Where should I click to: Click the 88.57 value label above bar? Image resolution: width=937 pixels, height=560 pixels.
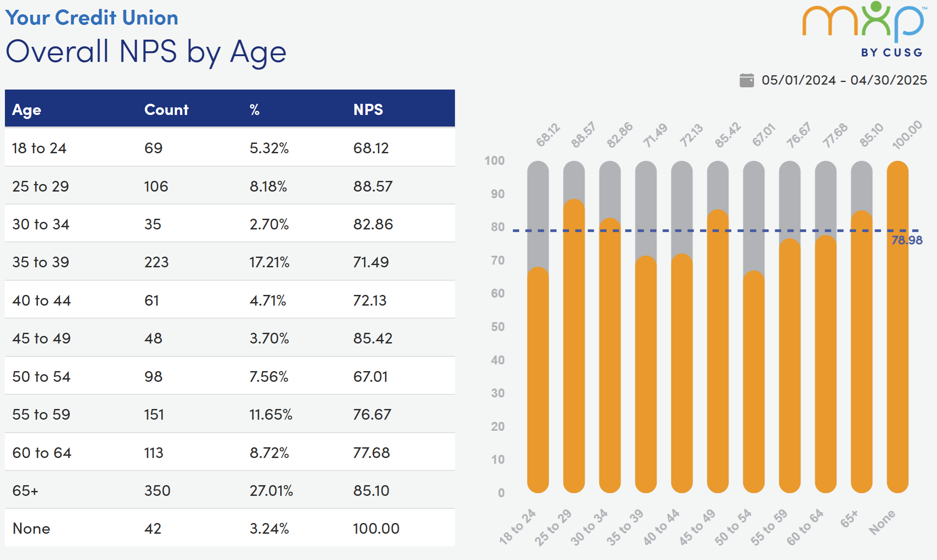[x=583, y=135]
